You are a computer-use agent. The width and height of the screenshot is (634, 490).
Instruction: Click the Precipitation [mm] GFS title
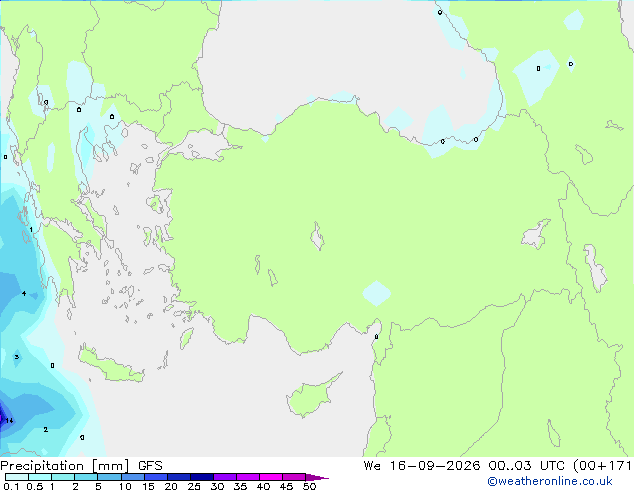click(x=81, y=466)
